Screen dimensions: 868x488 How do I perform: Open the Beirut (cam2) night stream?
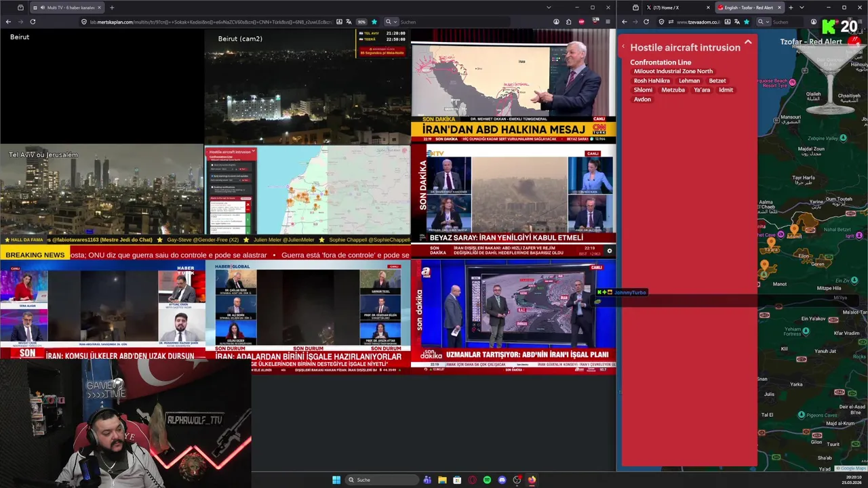coord(307,86)
